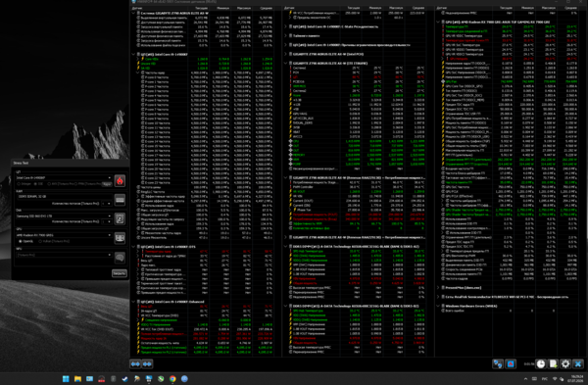Start the CPU stress test flame icon
Screen dimensions: 588x385
(120, 181)
